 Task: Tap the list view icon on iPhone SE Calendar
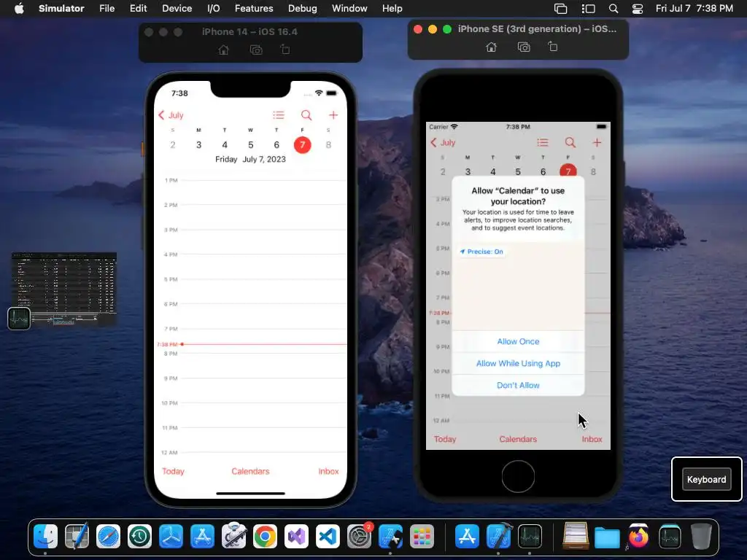[543, 142]
